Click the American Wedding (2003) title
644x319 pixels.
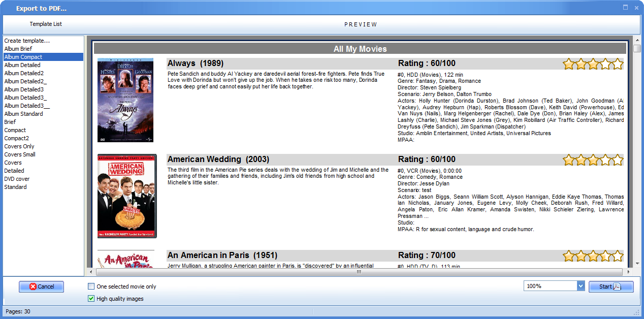pos(218,160)
